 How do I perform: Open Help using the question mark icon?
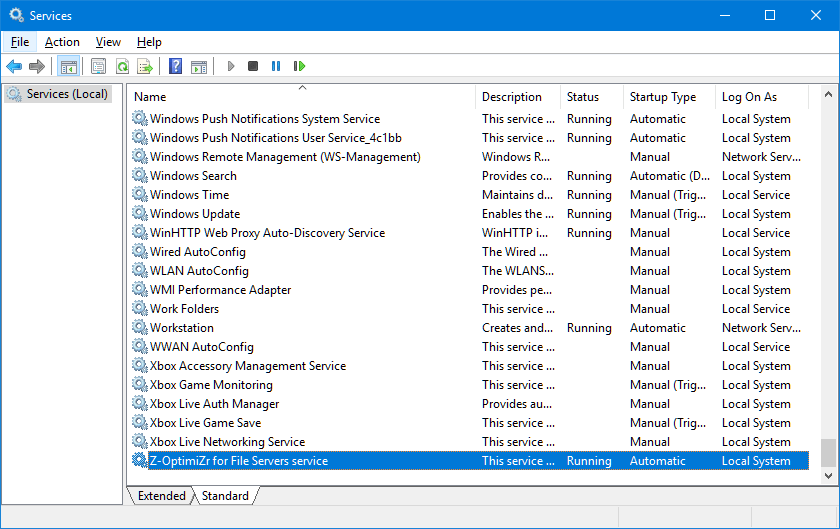[x=175, y=66]
